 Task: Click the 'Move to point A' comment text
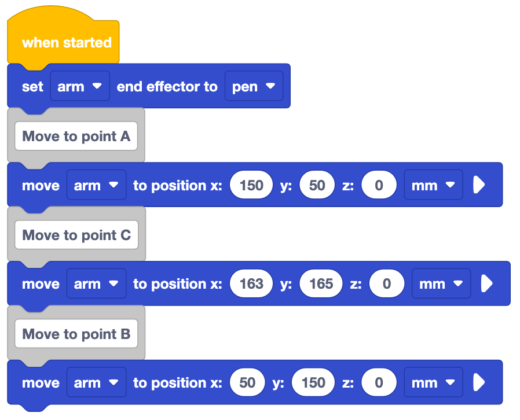[x=76, y=136]
